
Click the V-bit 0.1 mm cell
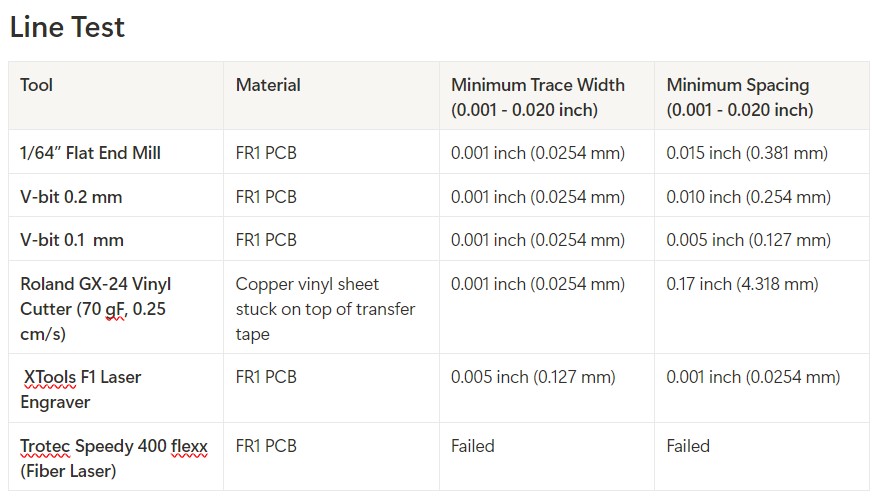[116, 239]
